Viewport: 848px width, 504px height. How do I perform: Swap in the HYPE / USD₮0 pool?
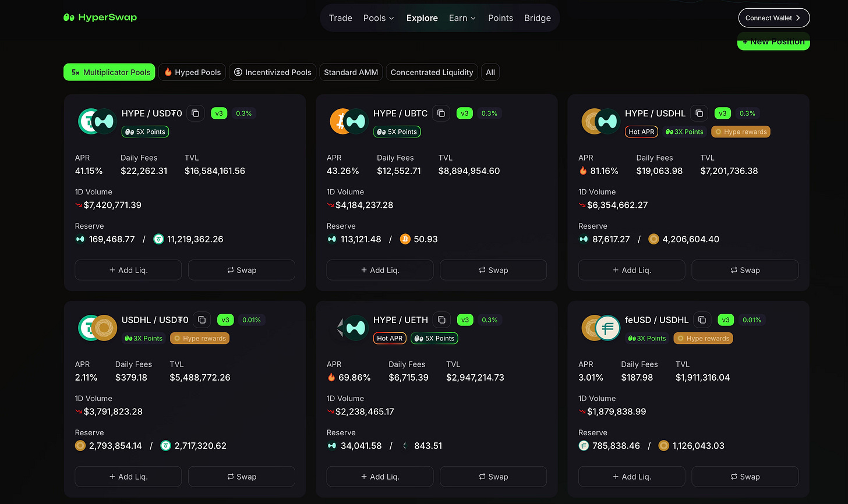pyautogui.click(x=242, y=270)
